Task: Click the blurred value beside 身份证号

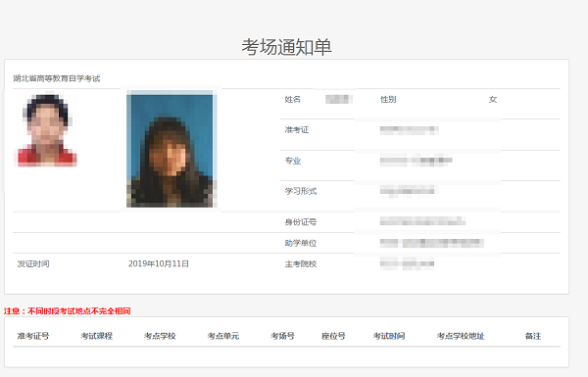Action: tap(422, 221)
